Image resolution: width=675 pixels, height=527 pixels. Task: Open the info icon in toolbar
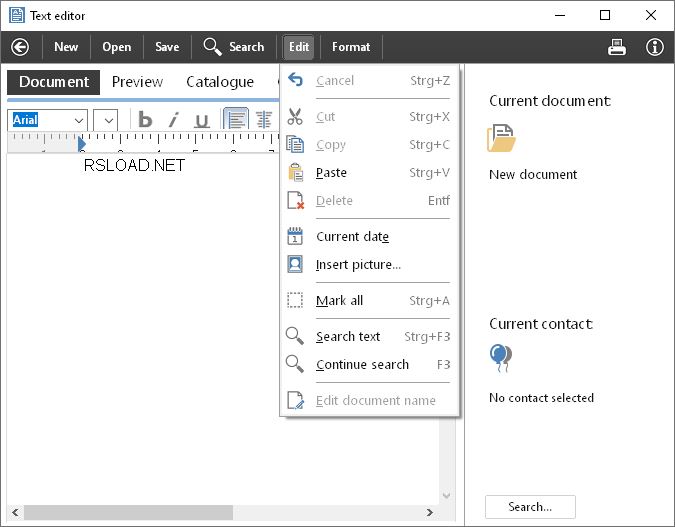pos(654,47)
